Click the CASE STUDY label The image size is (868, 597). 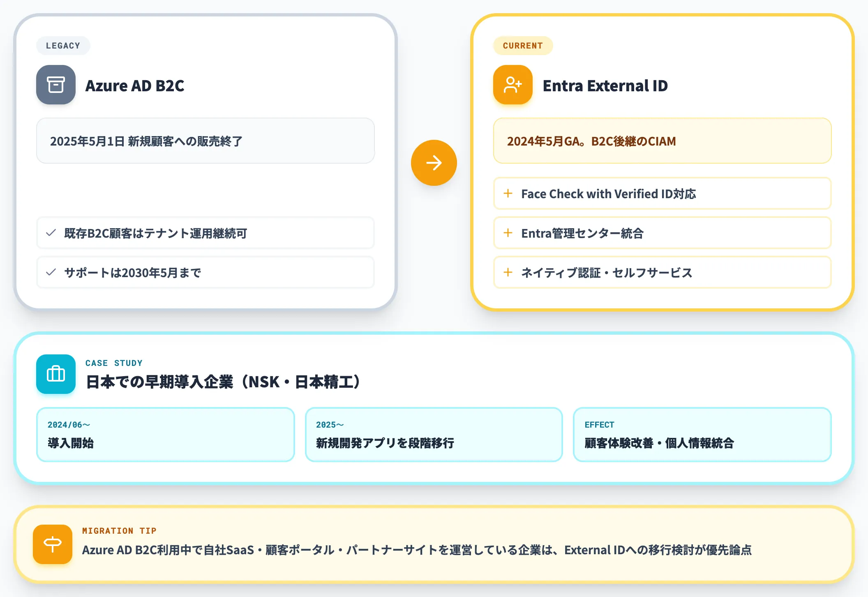click(114, 363)
